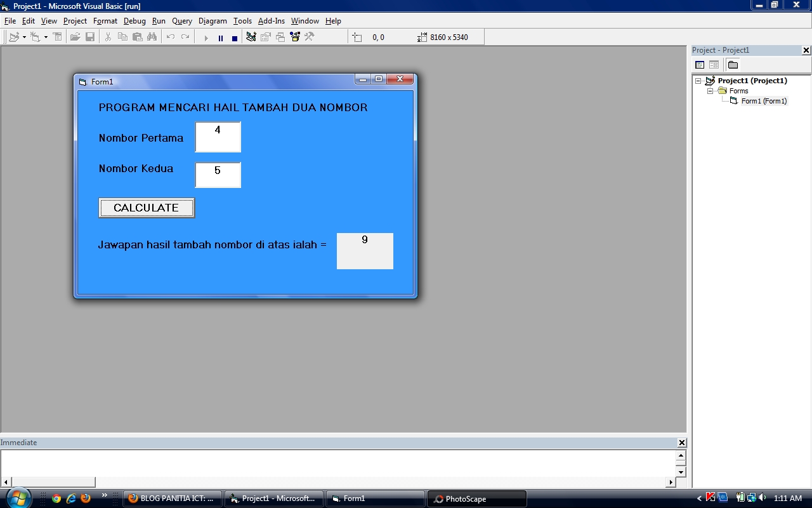Open the Add-Ins menu

point(272,20)
